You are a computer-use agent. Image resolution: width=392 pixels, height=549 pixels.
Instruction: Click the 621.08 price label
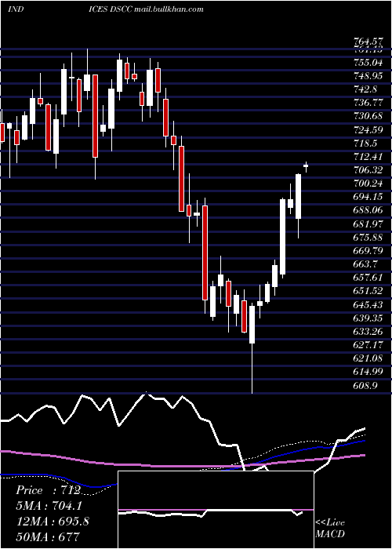368,358
